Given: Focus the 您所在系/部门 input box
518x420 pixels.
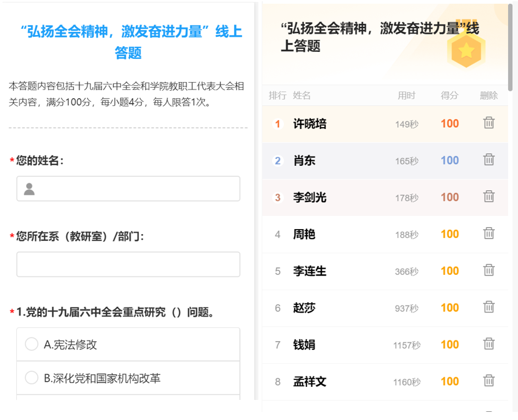Looking at the screenshot, I should coord(128,264).
